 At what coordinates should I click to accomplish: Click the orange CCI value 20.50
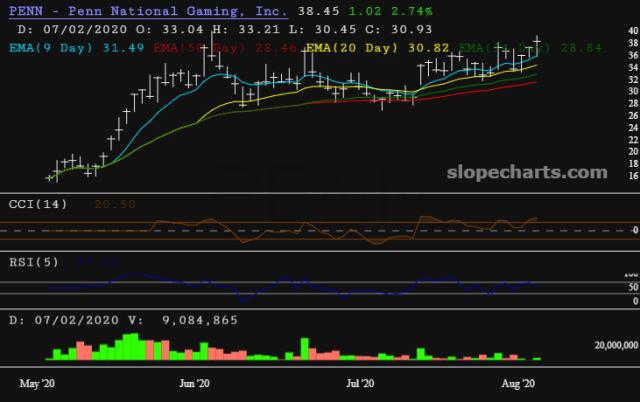113,203
